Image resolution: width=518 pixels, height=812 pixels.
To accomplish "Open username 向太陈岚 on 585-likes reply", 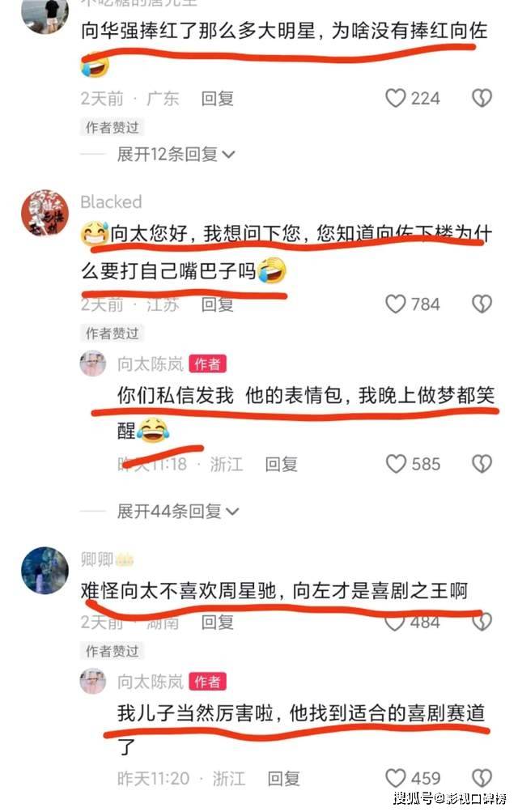I will [x=151, y=364].
